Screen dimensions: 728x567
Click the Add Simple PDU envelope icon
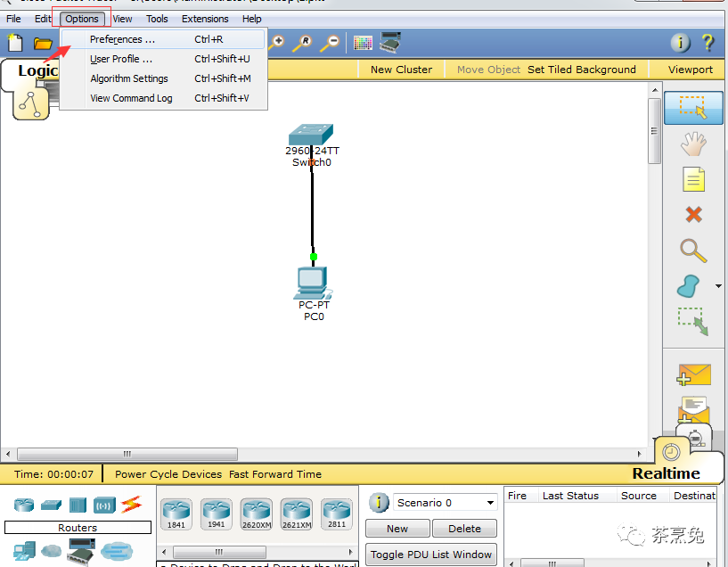coord(693,374)
